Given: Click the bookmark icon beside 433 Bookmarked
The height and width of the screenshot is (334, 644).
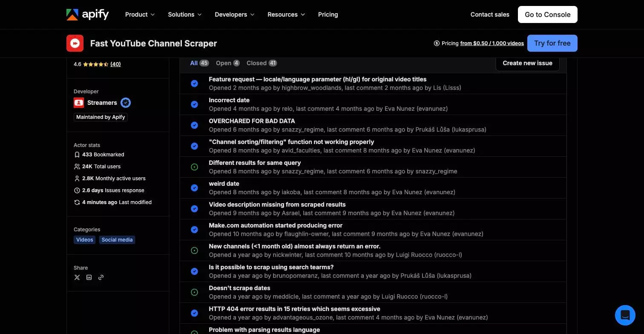Looking at the screenshot, I should [x=77, y=155].
